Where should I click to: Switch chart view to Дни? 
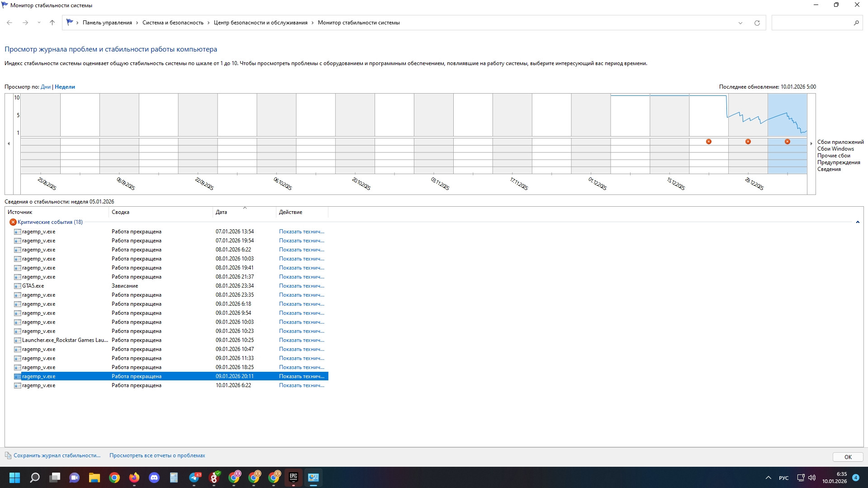(x=45, y=87)
